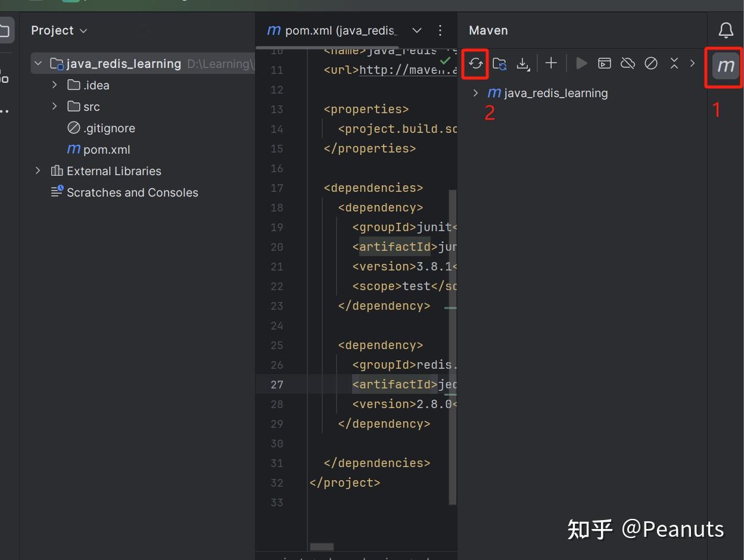Image resolution: width=744 pixels, height=560 pixels.
Task: Expand the java_redis_learning Maven node
Action: pyautogui.click(x=475, y=93)
